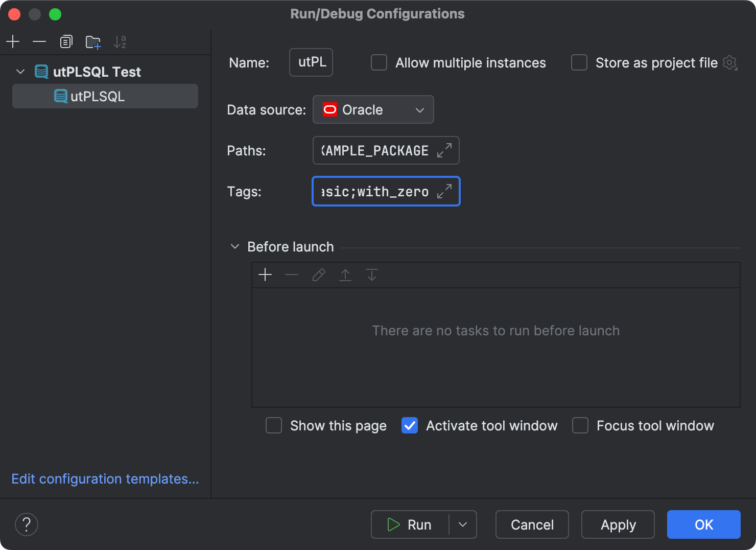Enable Allow multiple instances
Screen dimensions: 756x550
379,62
